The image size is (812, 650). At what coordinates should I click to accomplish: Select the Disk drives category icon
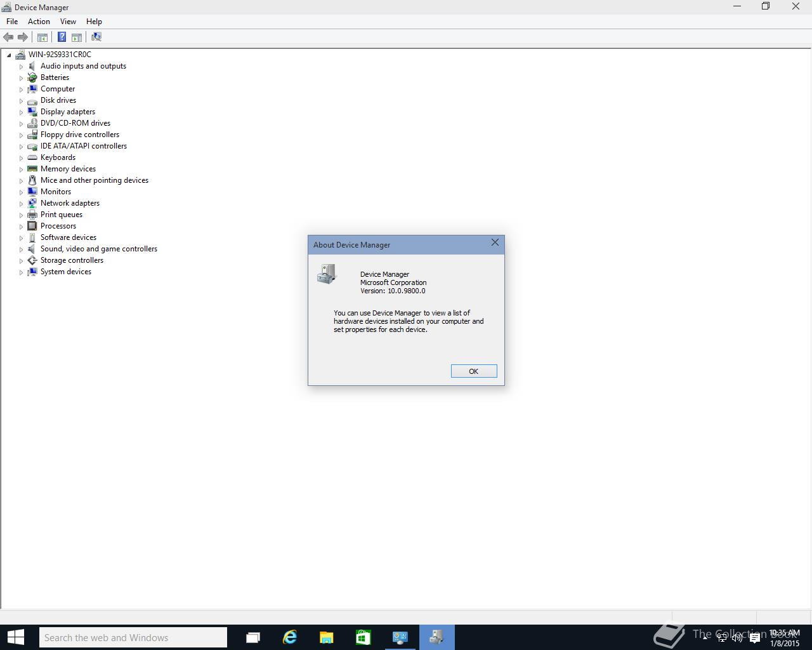click(32, 100)
